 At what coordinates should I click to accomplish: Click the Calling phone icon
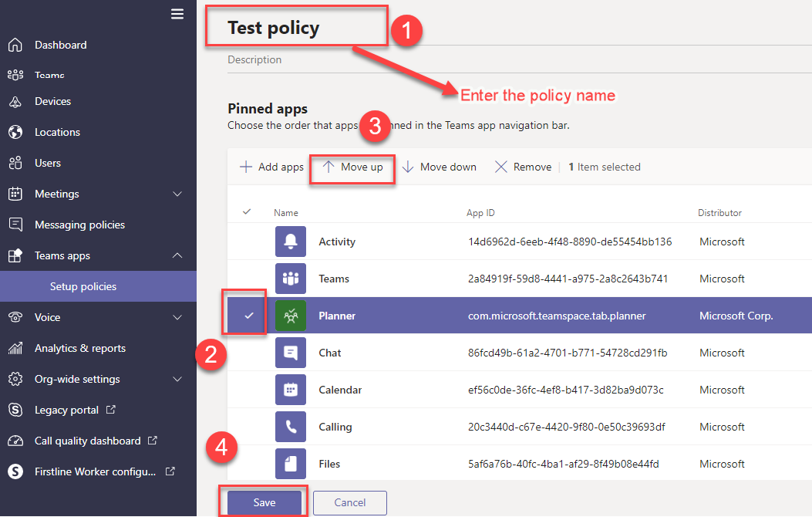click(291, 427)
